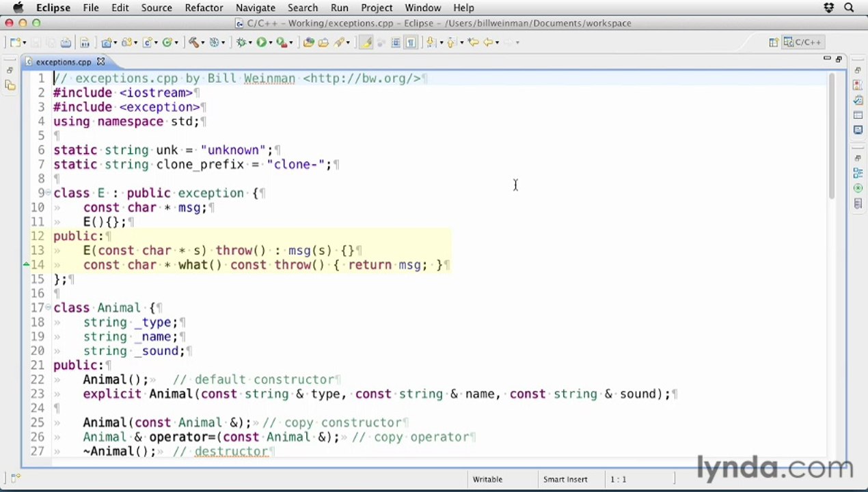868x492 pixels.
Task: Open the Search flashlight dropdown arrow
Action: [349, 43]
